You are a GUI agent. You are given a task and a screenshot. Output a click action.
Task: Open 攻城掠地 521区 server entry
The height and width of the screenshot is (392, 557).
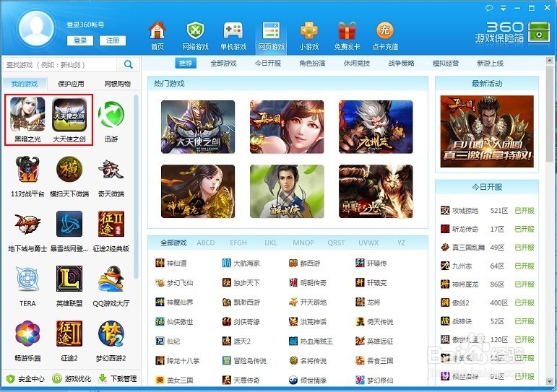(487, 211)
